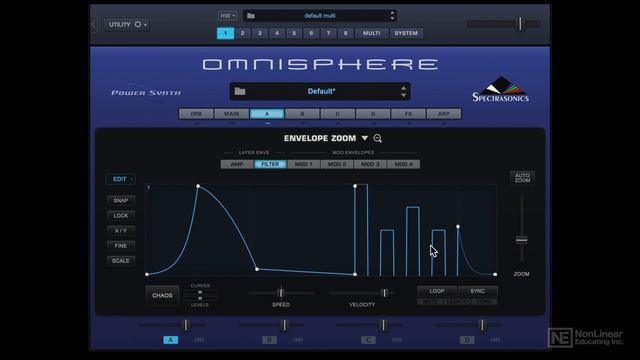Toggle the FINE button
The image size is (640, 360).
(121, 246)
